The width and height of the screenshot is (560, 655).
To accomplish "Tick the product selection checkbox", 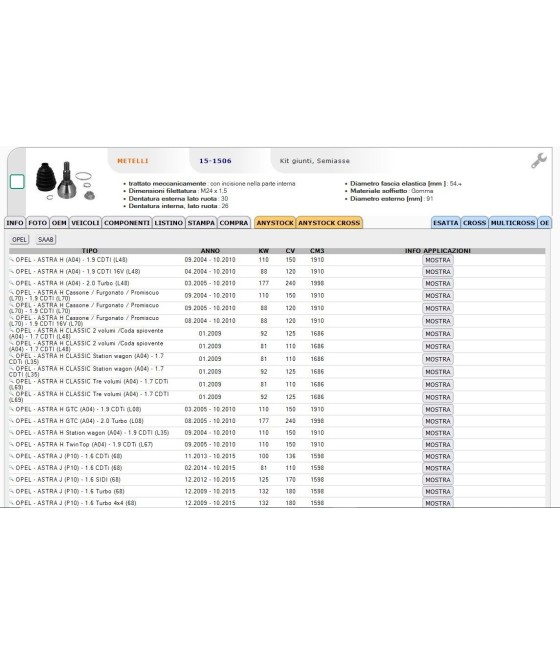I will [x=17, y=182].
